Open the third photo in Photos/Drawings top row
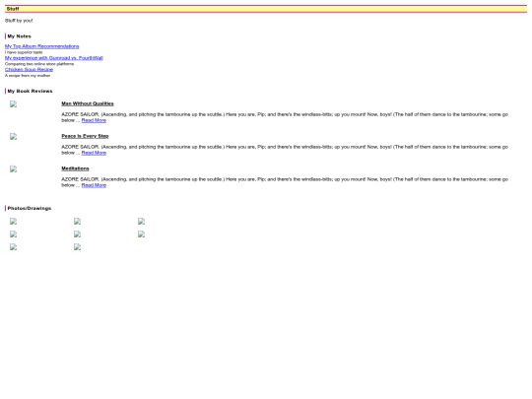 tap(142, 222)
